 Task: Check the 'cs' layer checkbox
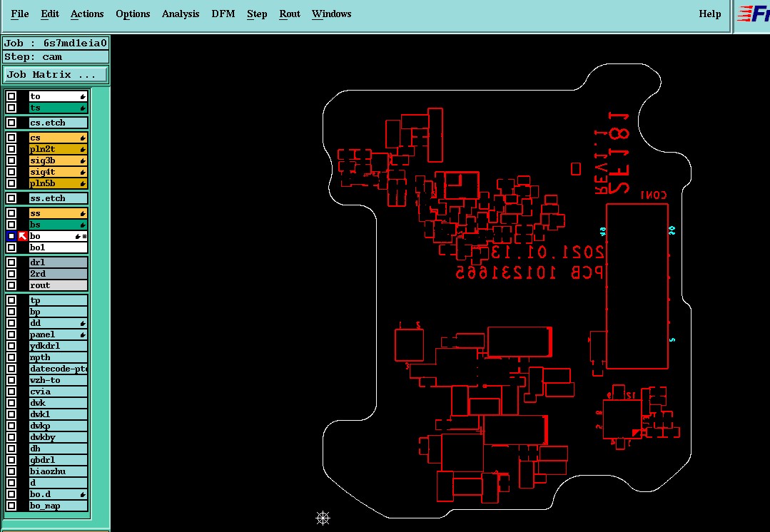pos(11,138)
